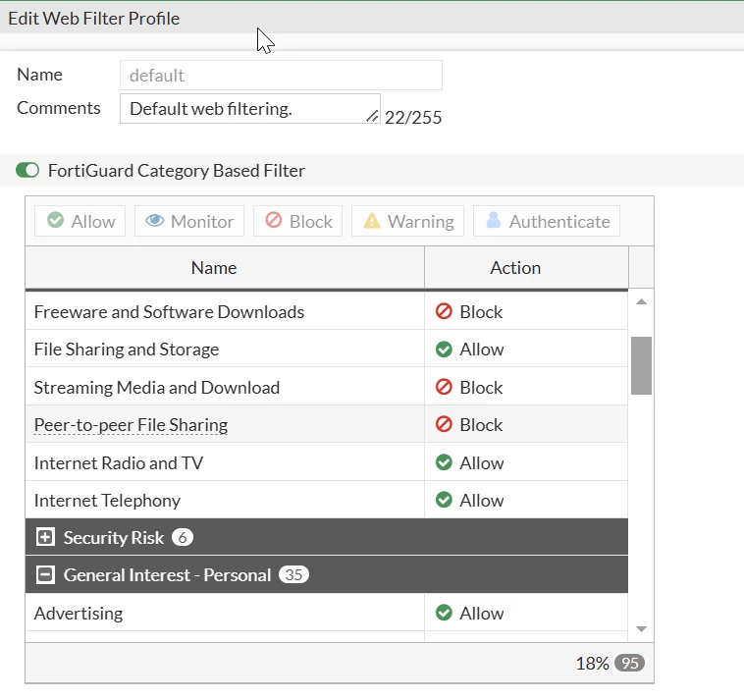Click the 22/255 character counter

coord(413,117)
